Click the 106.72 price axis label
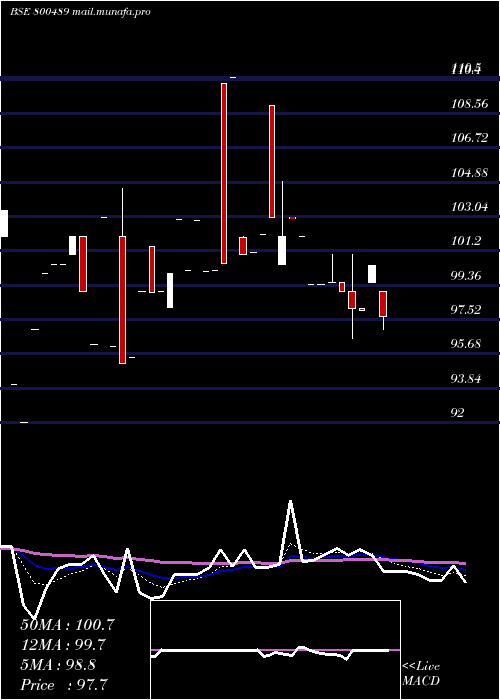Viewport: 500px width, 700px height. pos(469,138)
